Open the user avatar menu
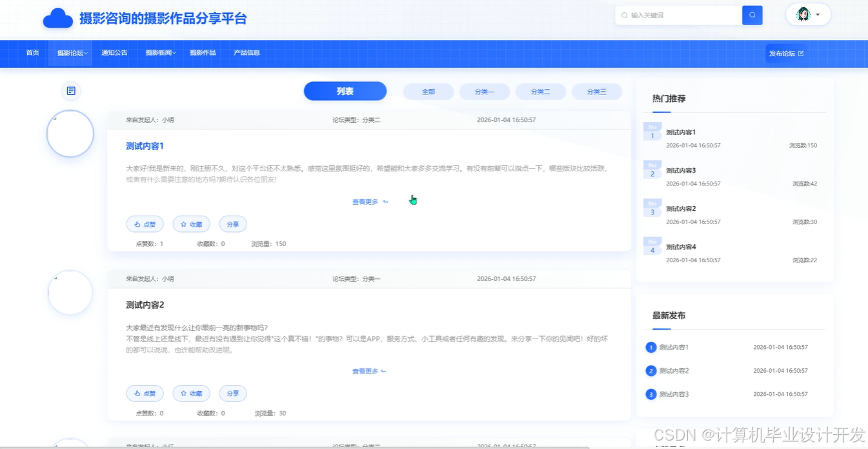The height and width of the screenshot is (449, 868). [x=808, y=15]
